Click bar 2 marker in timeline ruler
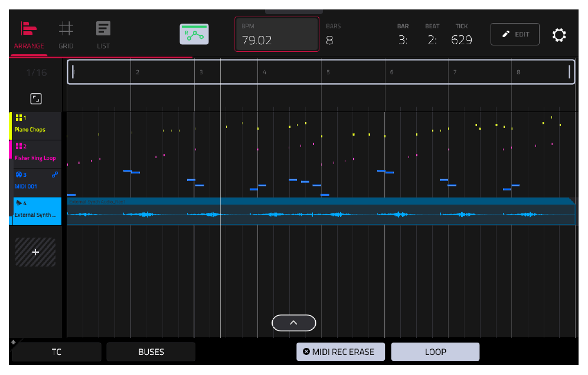 [138, 73]
